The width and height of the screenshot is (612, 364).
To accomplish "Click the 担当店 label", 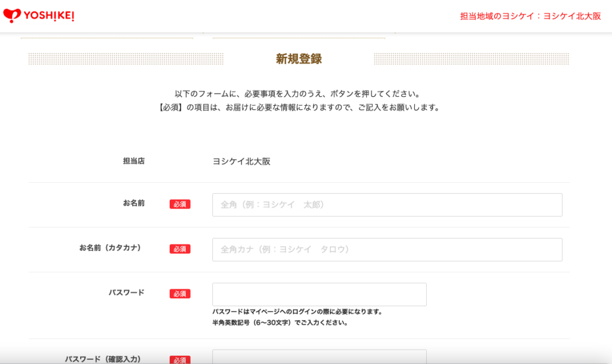I will click(x=133, y=161).
